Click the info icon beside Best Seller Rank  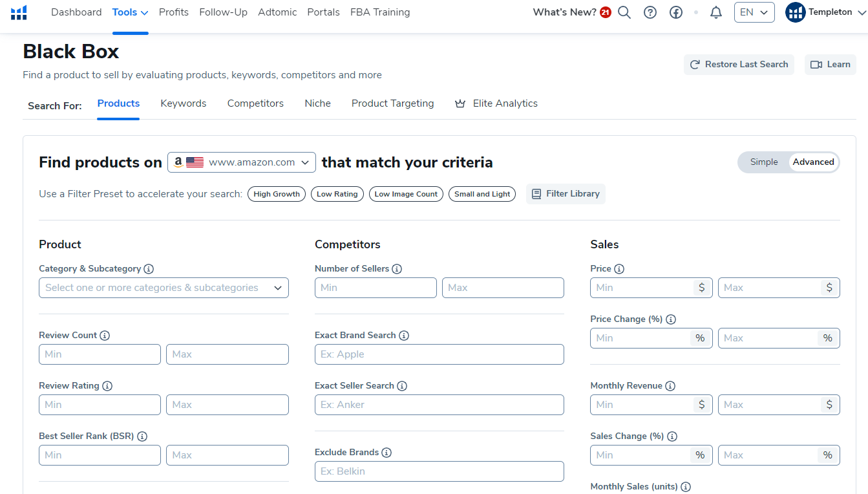click(x=142, y=436)
